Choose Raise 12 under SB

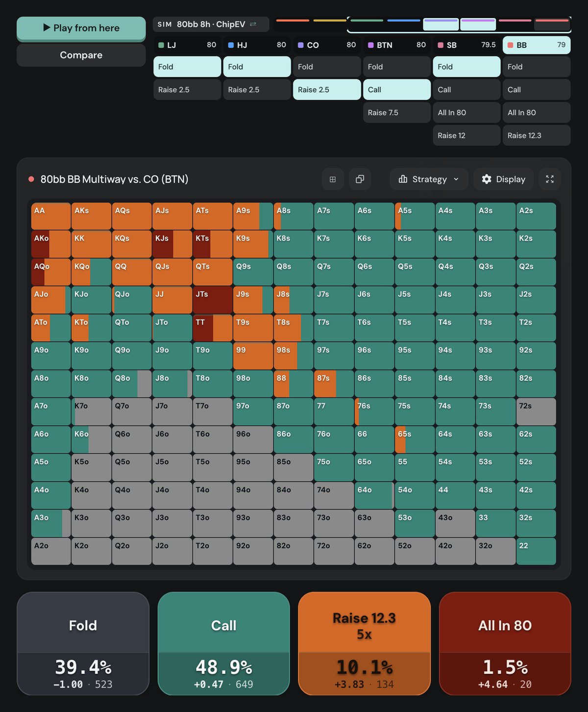click(x=466, y=136)
